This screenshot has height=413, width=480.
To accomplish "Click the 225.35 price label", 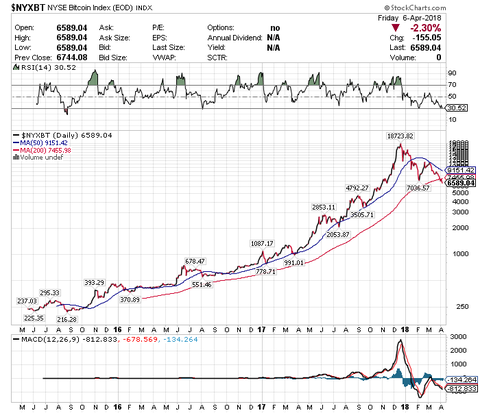I will [34, 318].
